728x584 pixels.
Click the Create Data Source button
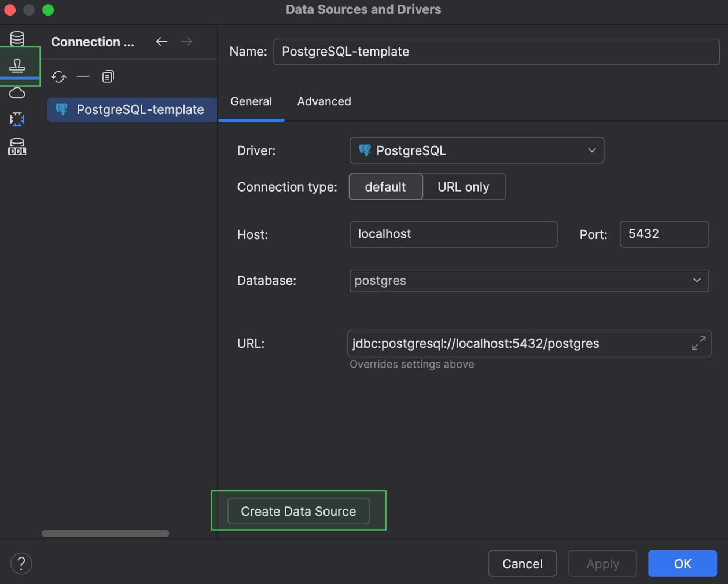tap(298, 511)
